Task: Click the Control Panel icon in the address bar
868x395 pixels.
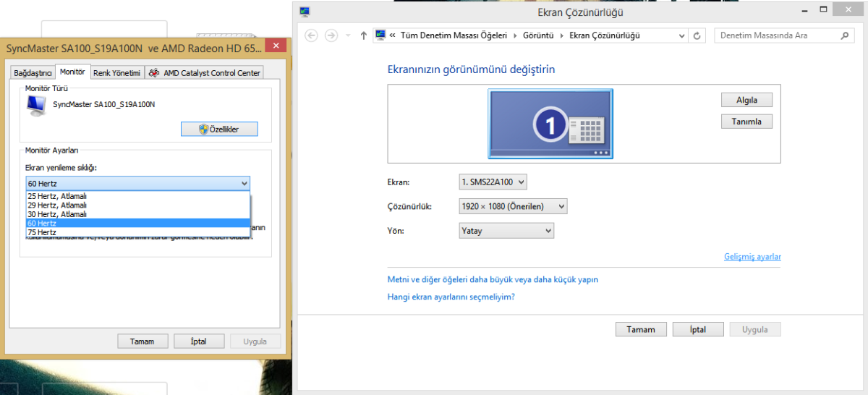Action: click(380, 35)
